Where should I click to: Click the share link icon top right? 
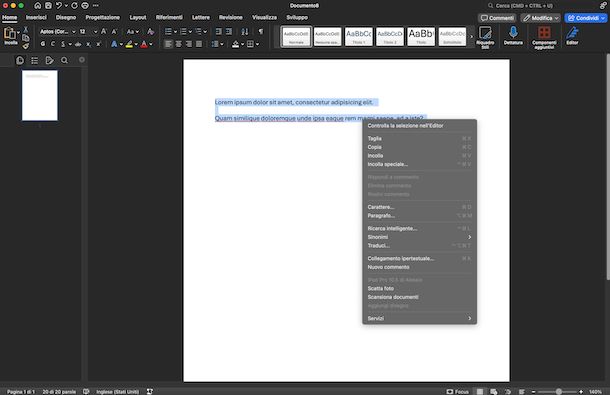point(603,5)
